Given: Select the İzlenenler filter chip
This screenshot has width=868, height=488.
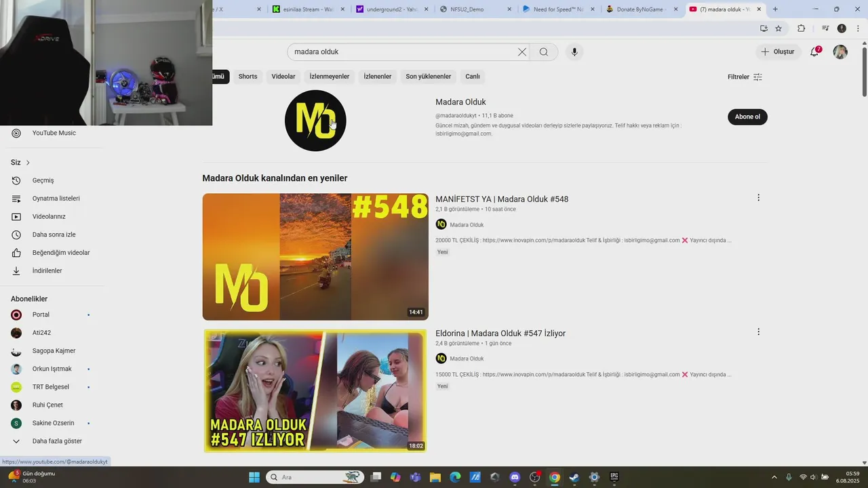Looking at the screenshot, I should pyautogui.click(x=378, y=77).
